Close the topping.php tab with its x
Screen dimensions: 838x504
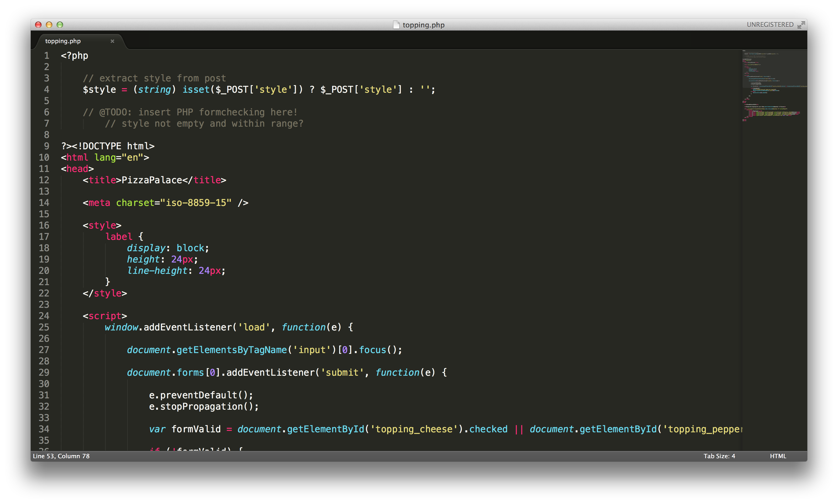[x=112, y=41]
